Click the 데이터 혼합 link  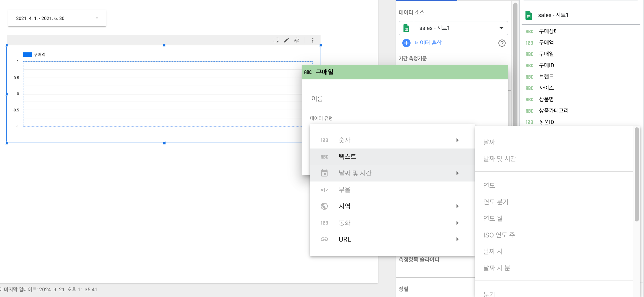tap(428, 43)
